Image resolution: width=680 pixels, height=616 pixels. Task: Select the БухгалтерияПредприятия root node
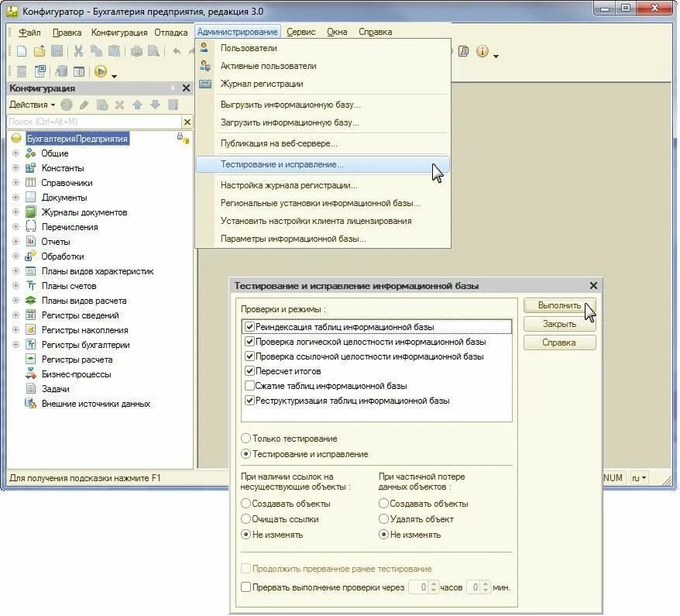point(77,139)
